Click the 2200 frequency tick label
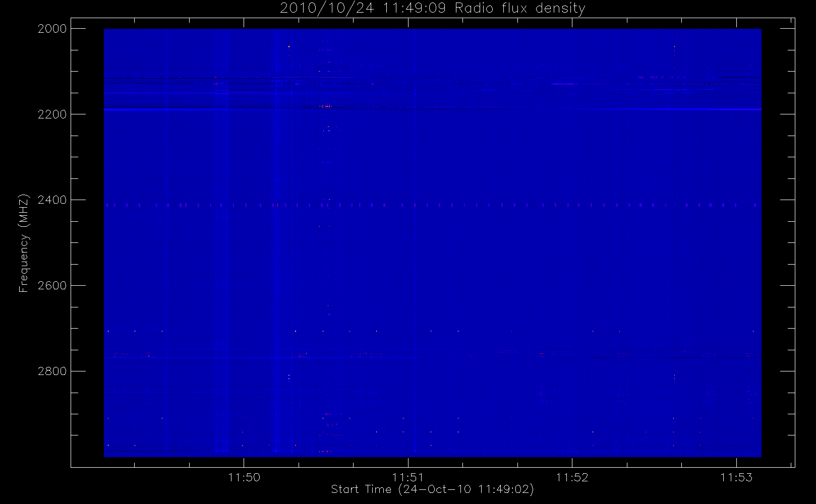Viewport: 816px width, 504px height. click(52, 114)
